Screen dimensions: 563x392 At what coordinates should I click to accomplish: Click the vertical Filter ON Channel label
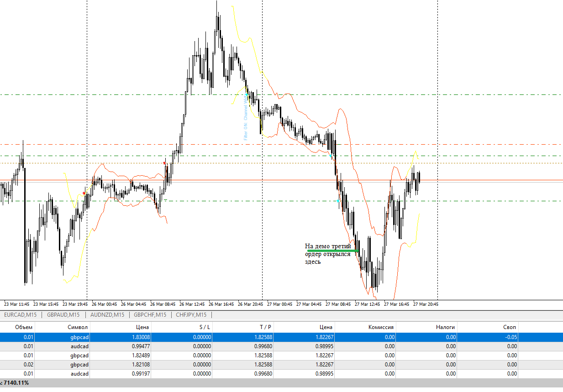point(246,117)
